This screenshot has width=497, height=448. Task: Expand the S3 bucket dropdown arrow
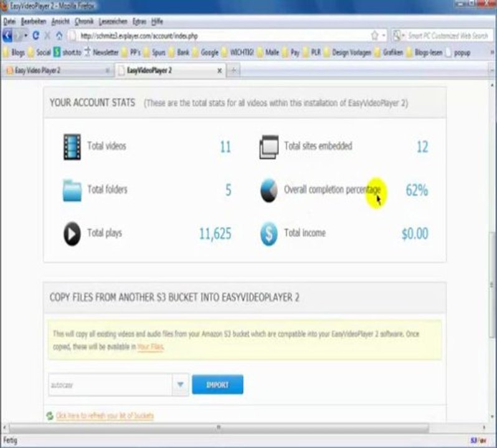coord(180,385)
